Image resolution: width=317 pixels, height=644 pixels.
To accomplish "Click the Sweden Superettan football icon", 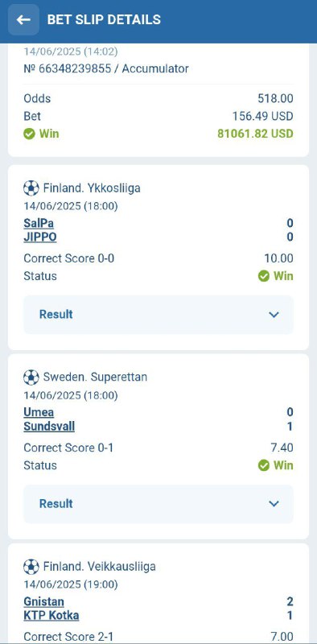I will (31, 378).
